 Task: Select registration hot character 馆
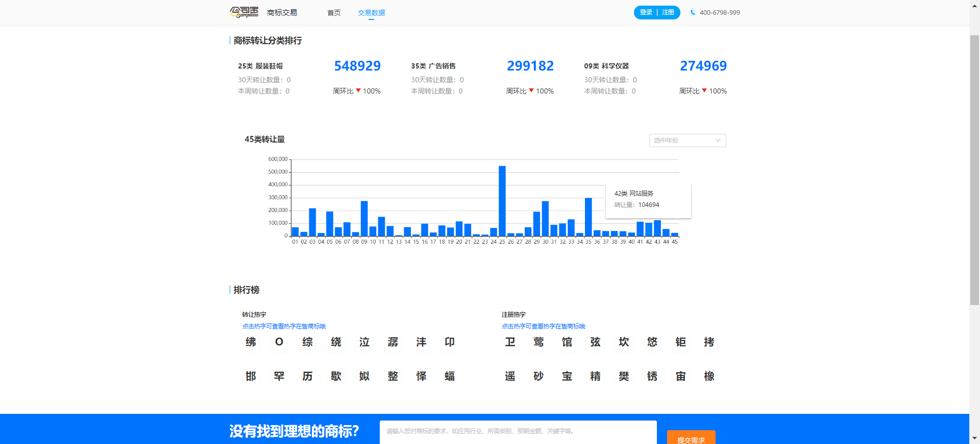click(567, 342)
